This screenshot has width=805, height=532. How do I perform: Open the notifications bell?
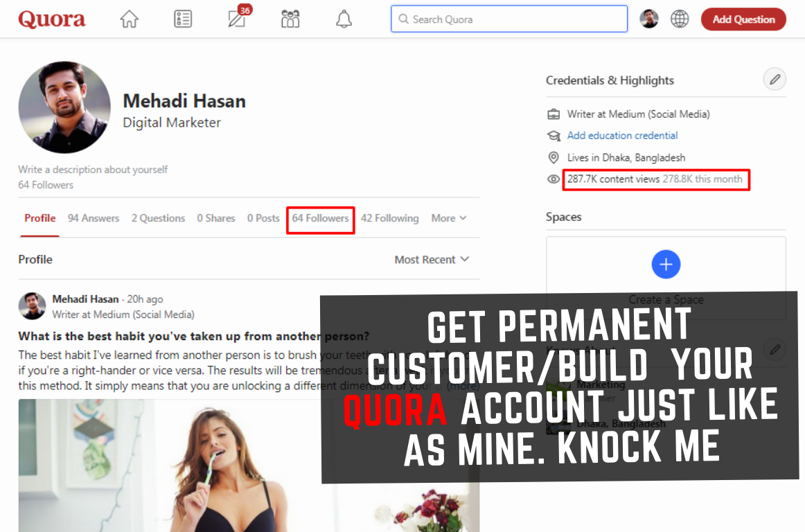point(344,19)
